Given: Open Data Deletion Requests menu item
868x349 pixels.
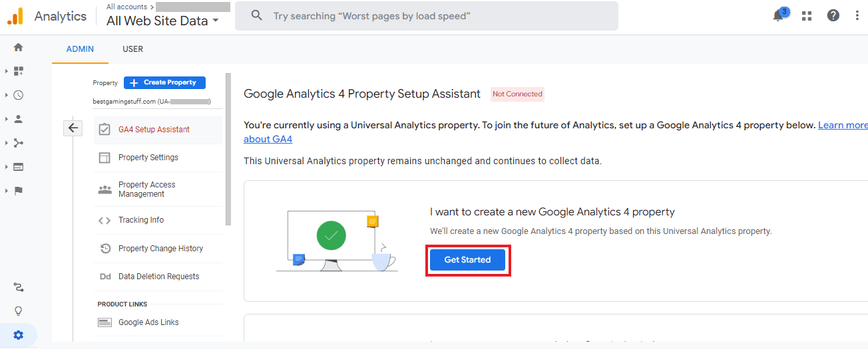Looking at the screenshot, I should pyautogui.click(x=158, y=277).
